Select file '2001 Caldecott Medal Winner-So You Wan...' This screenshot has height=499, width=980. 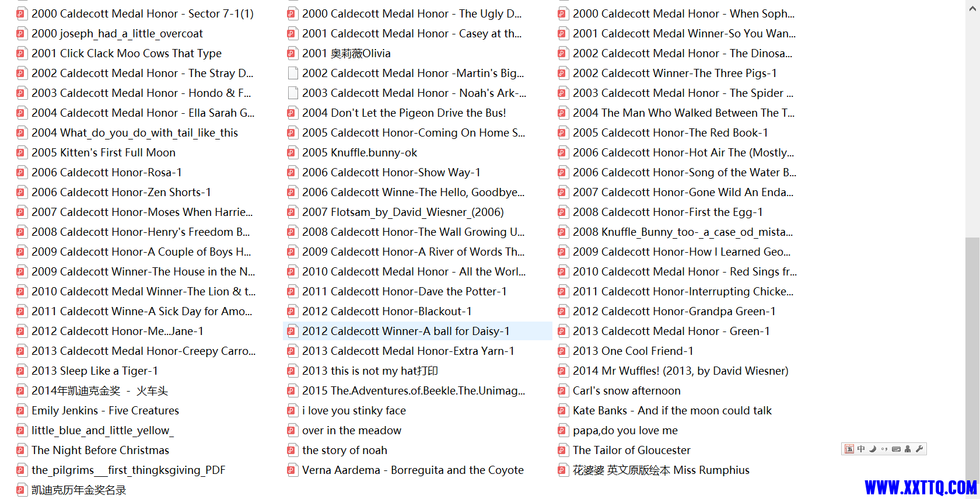(684, 33)
